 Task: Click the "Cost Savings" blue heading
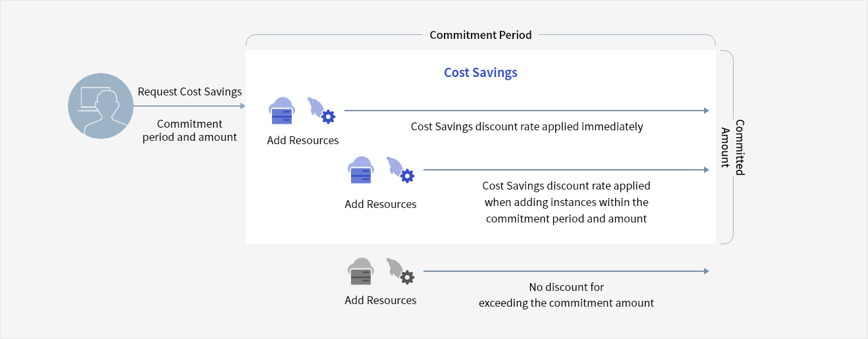click(480, 72)
